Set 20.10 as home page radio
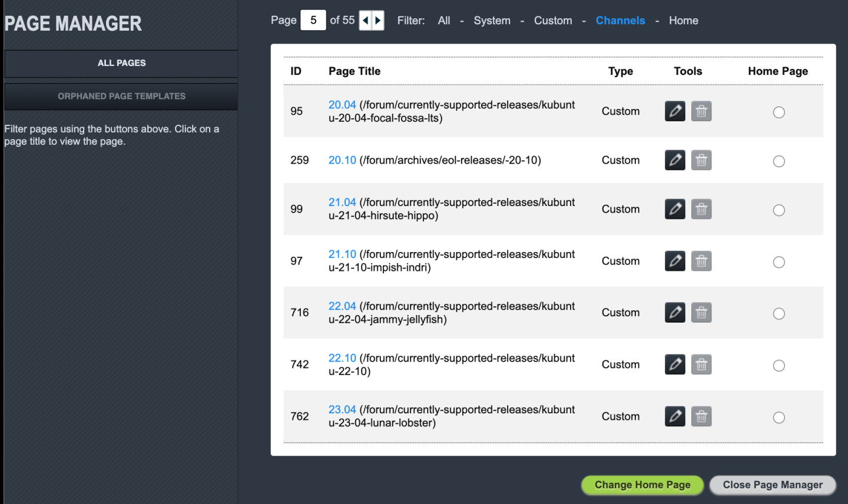848x504 pixels. pyautogui.click(x=779, y=161)
